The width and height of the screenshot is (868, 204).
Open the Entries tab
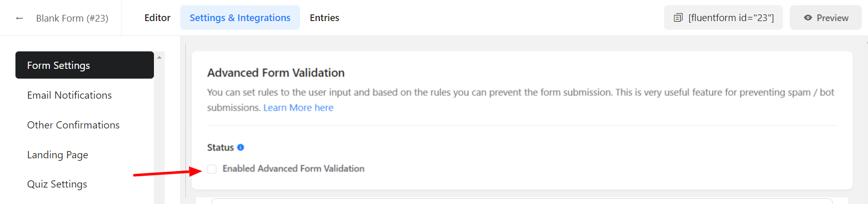tap(324, 18)
